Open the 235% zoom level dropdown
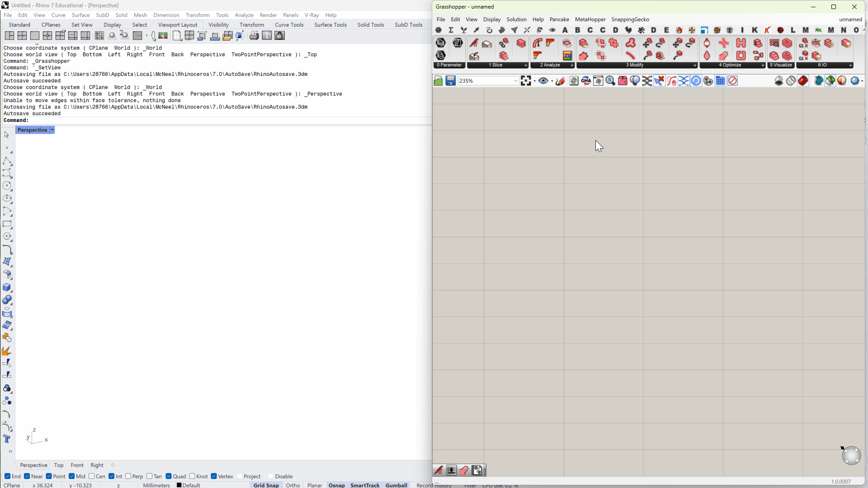 pyautogui.click(x=515, y=81)
